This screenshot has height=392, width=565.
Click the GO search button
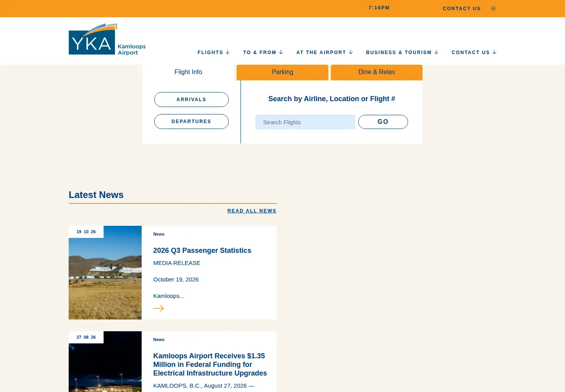(383, 122)
